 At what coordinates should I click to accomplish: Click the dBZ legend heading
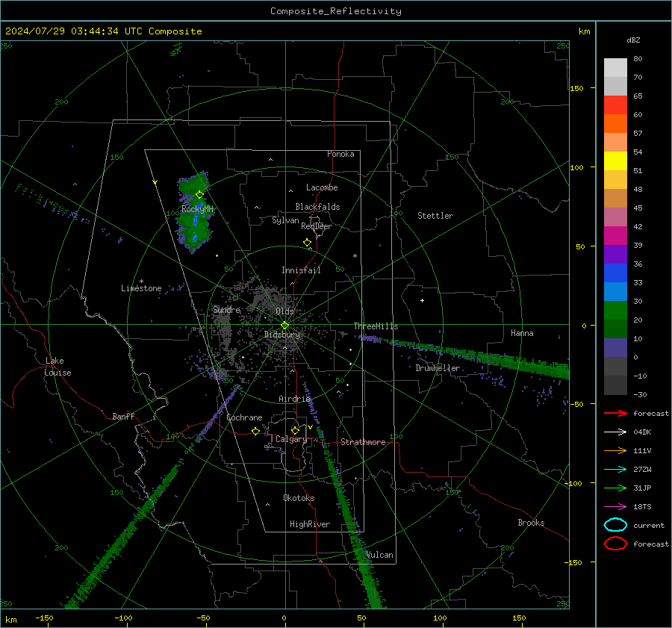point(633,40)
